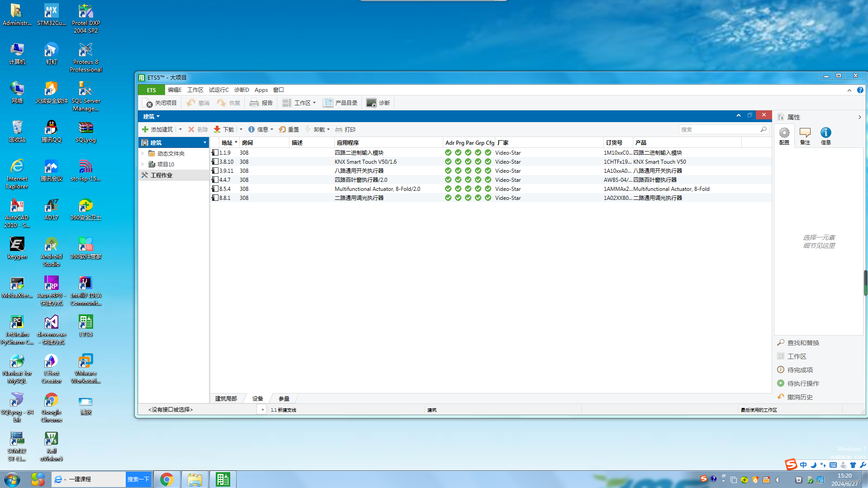
Task: Expand the Dynamic Folders (动态文件夹) tree node
Action: (143, 154)
